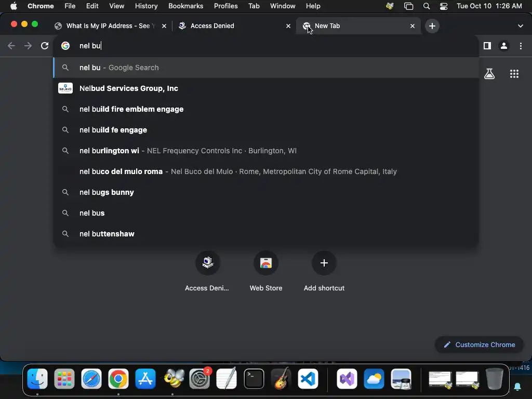Open the profile avatar menu

click(504, 46)
